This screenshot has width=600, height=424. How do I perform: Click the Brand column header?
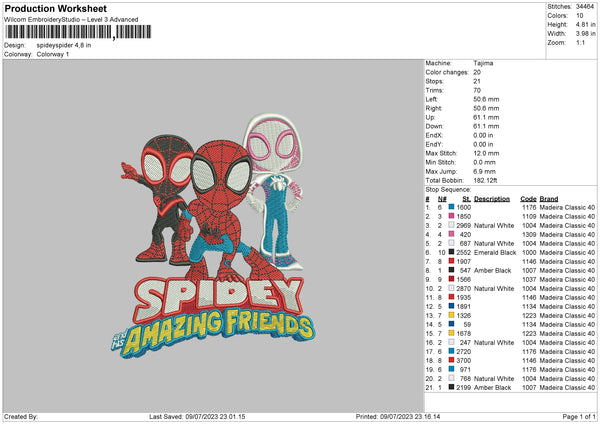coord(551,198)
